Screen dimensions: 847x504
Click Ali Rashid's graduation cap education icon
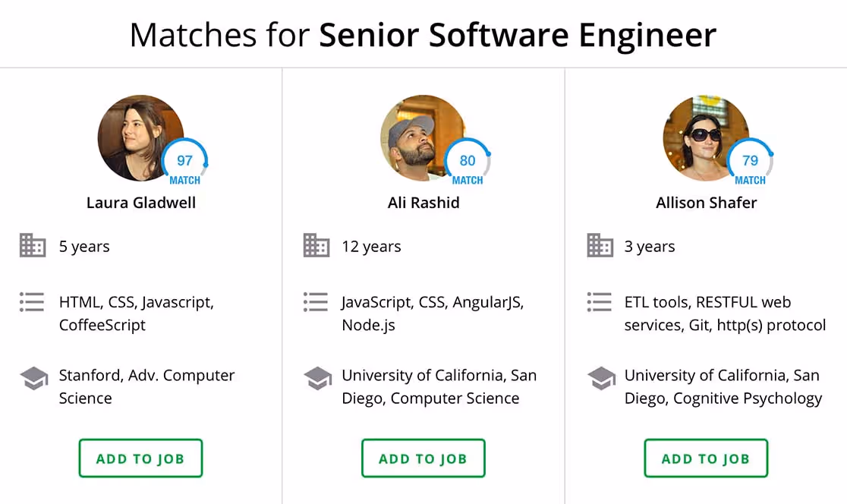317,377
